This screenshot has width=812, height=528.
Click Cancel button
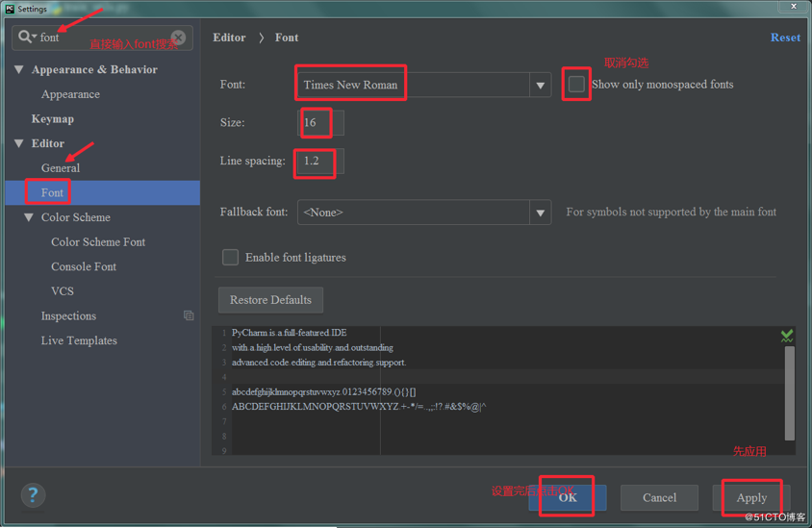(659, 497)
